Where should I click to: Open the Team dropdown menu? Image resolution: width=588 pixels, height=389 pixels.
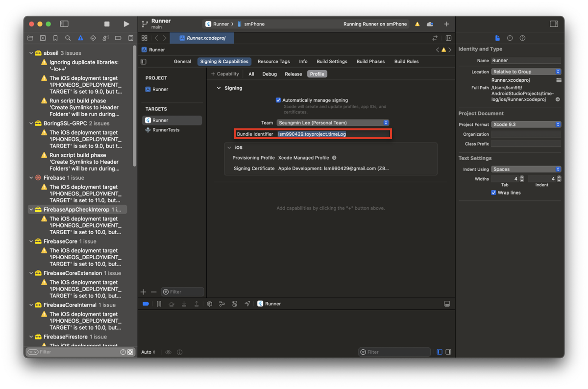coord(333,122)
